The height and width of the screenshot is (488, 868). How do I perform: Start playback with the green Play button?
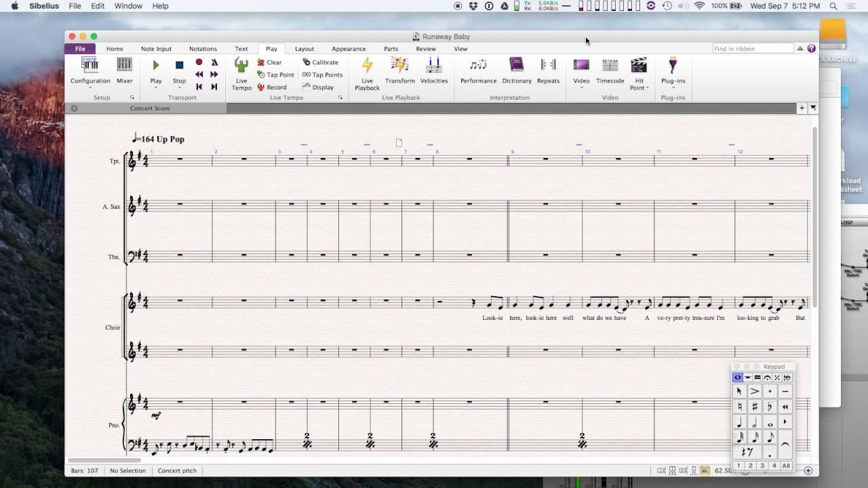(156, 65)
